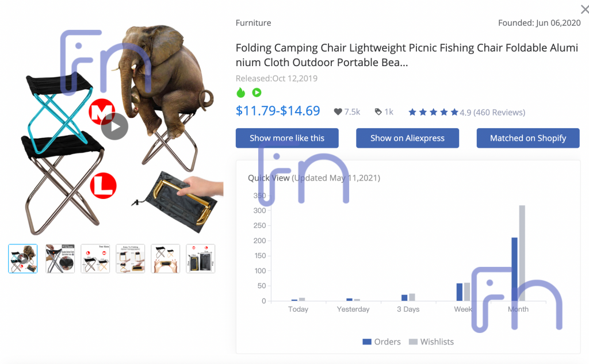Click the green flame hot product icon
The height and width of the screenshot is (364, 589).
point(241,93)
